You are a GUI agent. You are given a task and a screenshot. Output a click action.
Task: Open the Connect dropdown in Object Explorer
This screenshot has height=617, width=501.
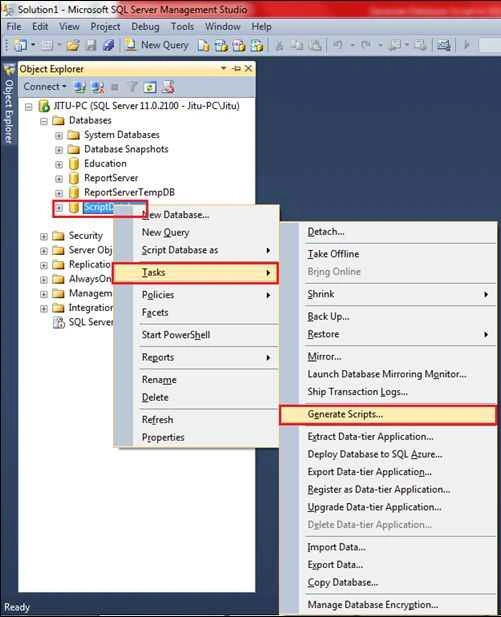[x=45, y=87]
